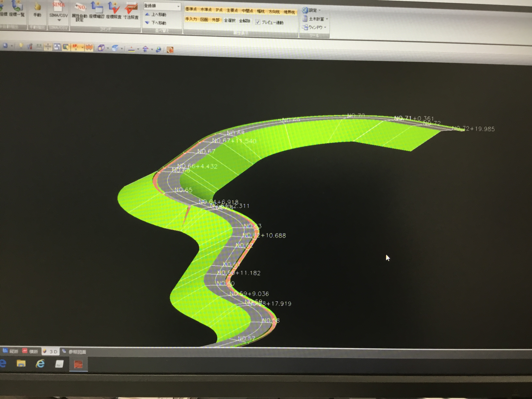This screenshot has width=532, height=399.
Task: Click station label NO.65 on the road
Action: coord(183,190)
